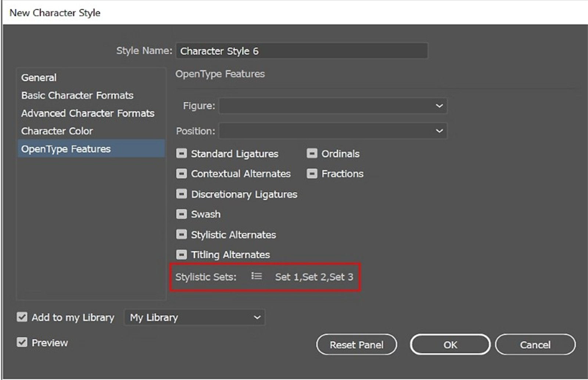Screen dimensions: 588x380
Task: Click the Style Name input field
Action: [302, 51]
